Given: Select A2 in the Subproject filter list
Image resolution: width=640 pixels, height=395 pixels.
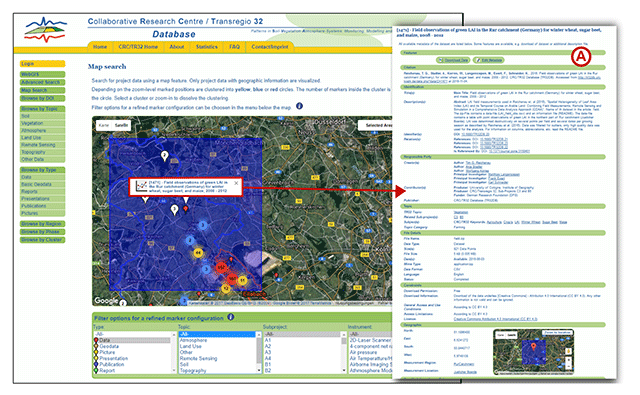Looking at the screenshot, I should (x=268, y=346).
